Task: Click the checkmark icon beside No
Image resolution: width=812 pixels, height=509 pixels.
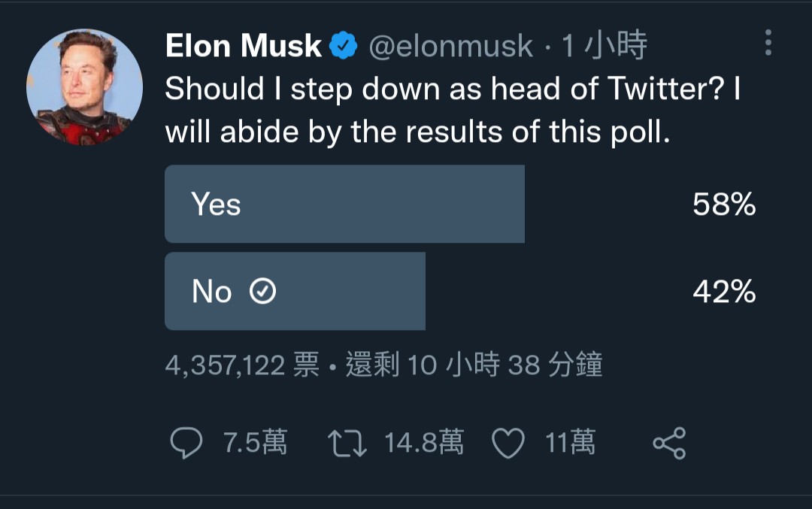Action: point(262,292)
